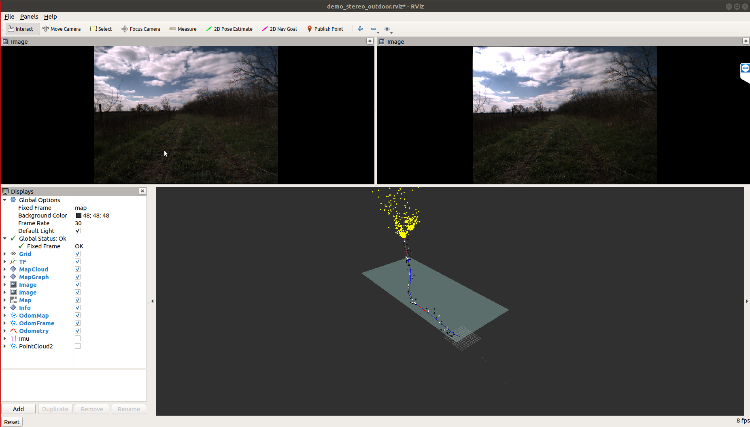Select the 2D Nav Goal tool
Screen dimensions: 750x427
click(x=279, y=29)
